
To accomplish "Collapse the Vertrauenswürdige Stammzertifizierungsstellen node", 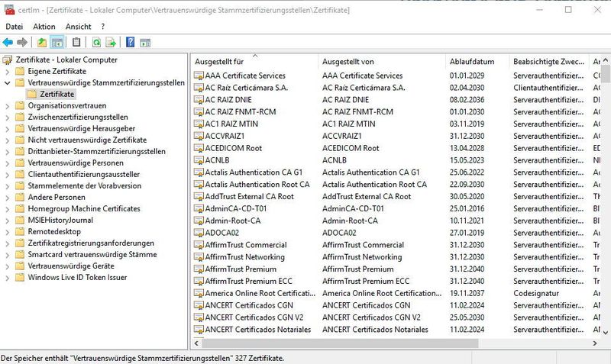I will [8, 83].
